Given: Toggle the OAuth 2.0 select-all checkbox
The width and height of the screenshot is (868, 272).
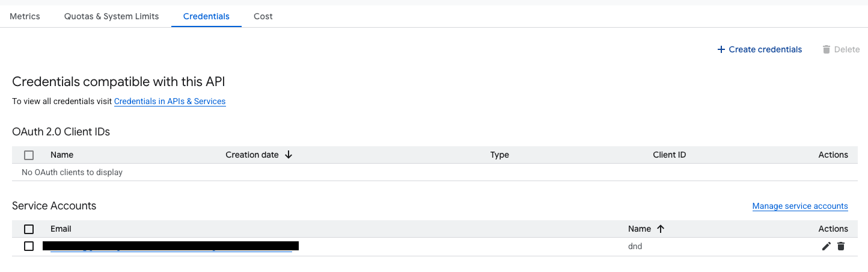Looking at the screenshot, I should tap(29, 155).
